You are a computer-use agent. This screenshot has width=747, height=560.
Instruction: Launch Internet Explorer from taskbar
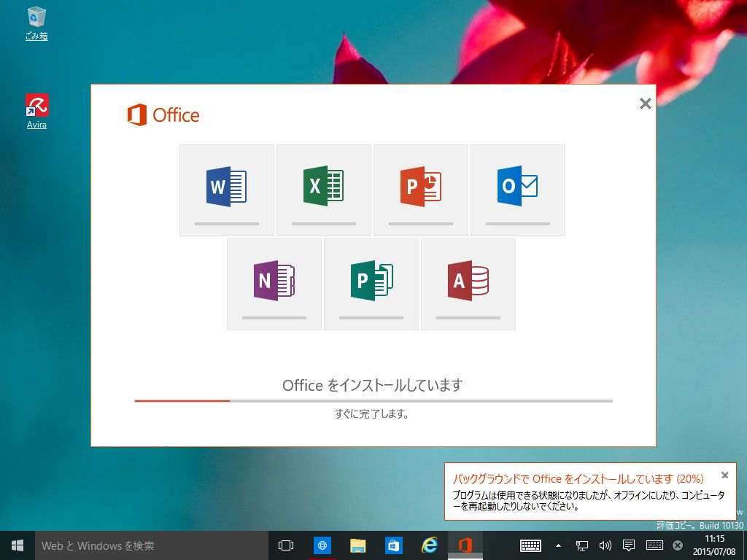[429, 545]
